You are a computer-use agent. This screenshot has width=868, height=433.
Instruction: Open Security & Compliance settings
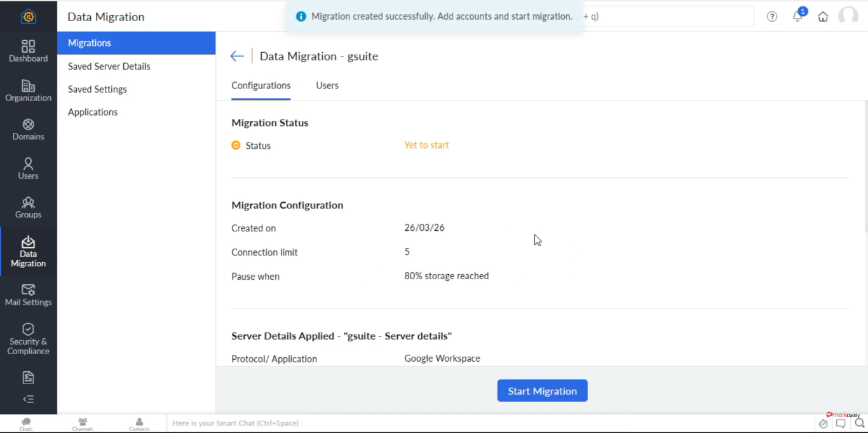[28, 337]
